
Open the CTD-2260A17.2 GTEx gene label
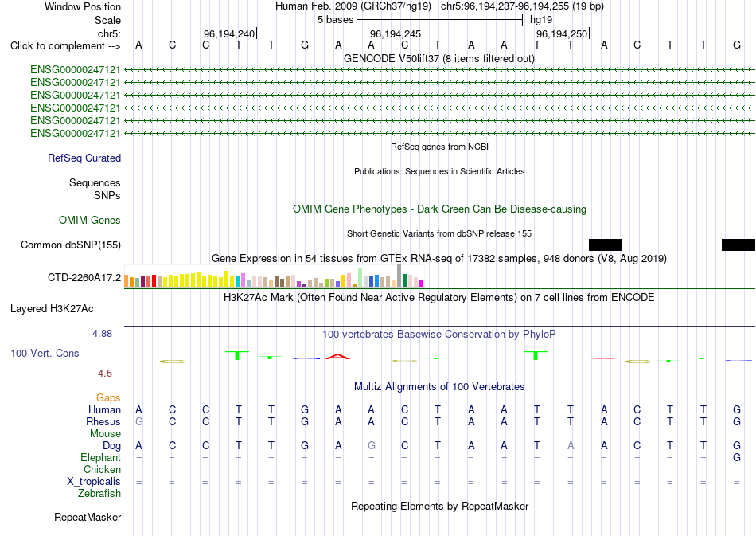click(x=84, y=277)
